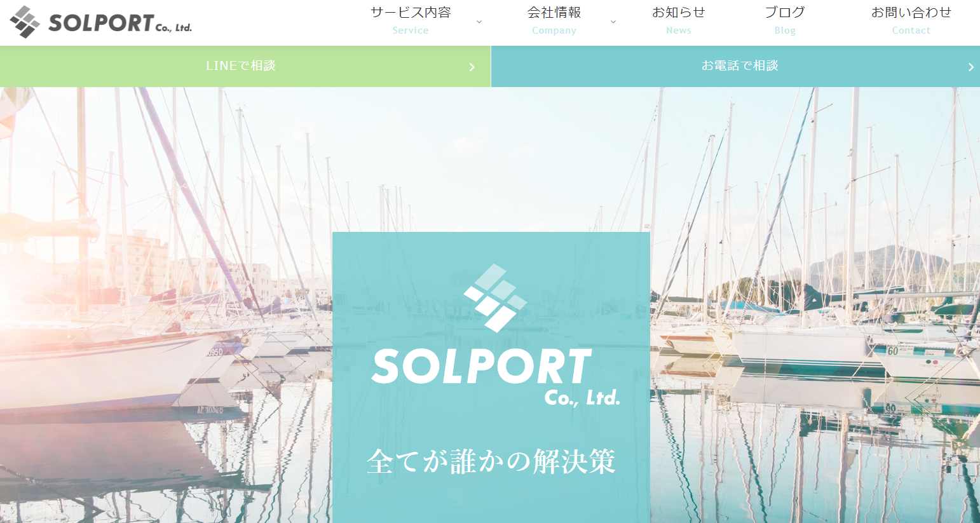Open the 会社情報 Company menu
Image resolution: width=980 pixels, height=523 pixels.
[x=554, y=21]
